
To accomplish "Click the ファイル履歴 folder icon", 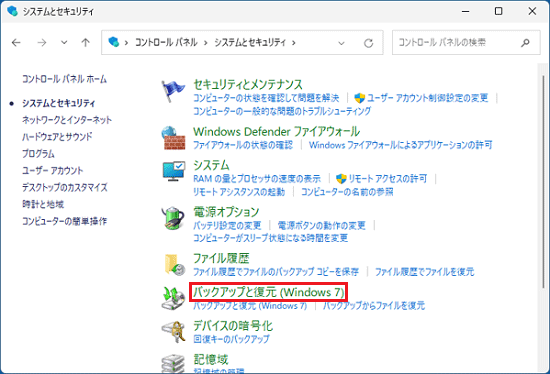I will pyautogui.click(x=174, y=264).
